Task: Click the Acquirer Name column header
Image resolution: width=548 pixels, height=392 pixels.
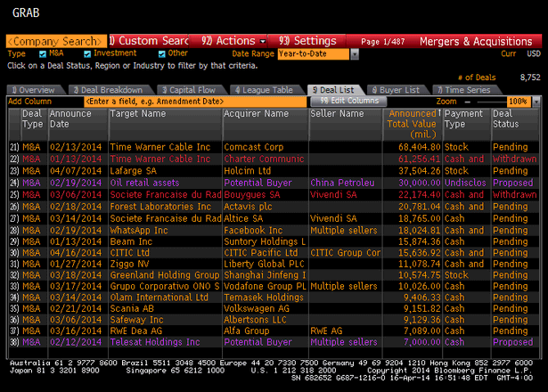Action: coord(266,124)
